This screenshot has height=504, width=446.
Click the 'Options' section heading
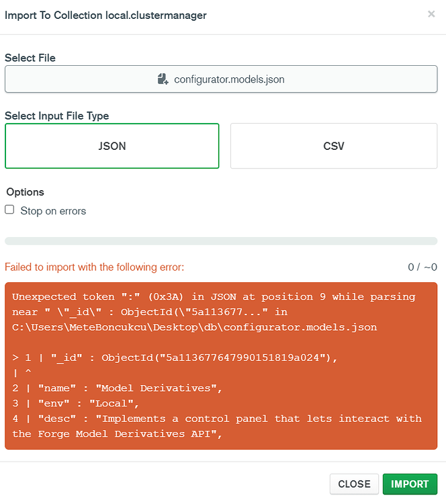[x=25, y=192]
